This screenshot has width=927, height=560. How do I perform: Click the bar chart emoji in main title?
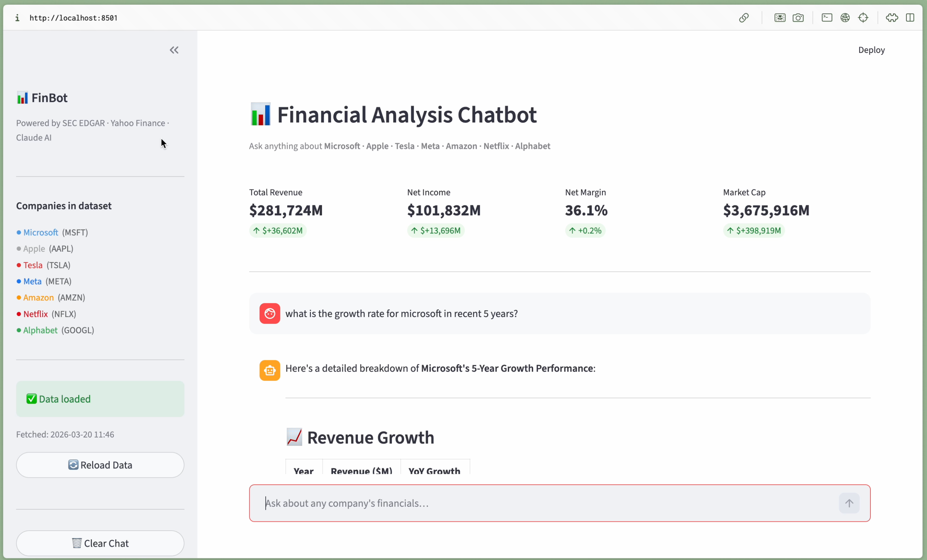[x=260, y=114]
